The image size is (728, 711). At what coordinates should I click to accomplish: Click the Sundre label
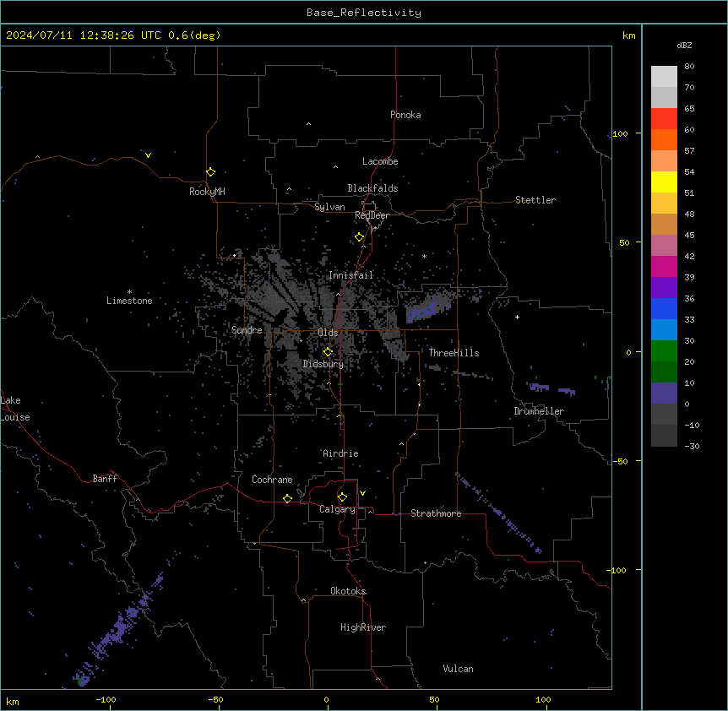(x=247, y=330)
